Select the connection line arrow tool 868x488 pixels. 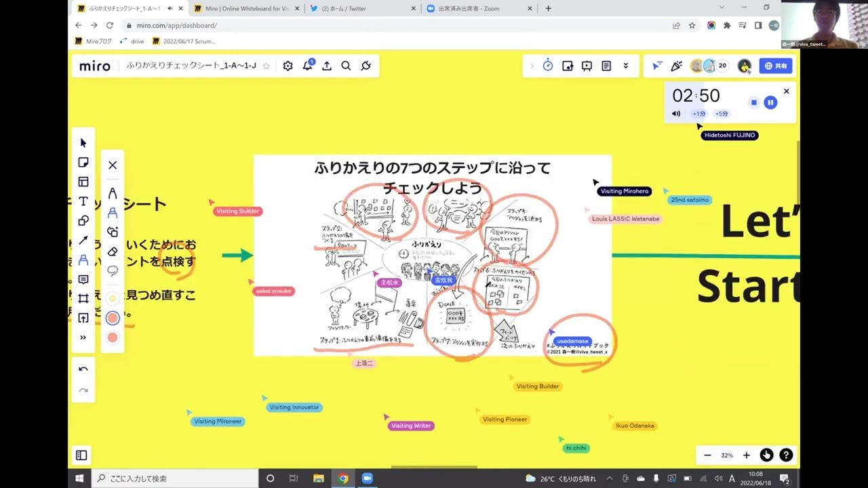(83, 241)
